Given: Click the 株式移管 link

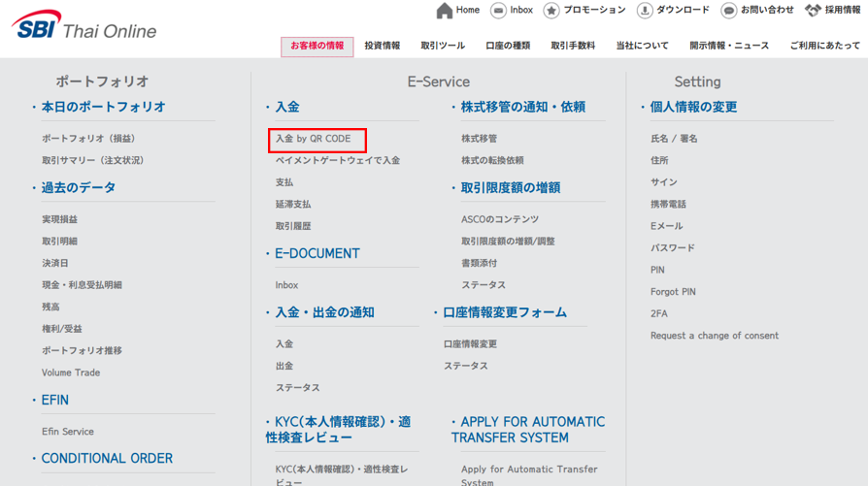Looking at the screenshot, I should click(x=480, y=139).
